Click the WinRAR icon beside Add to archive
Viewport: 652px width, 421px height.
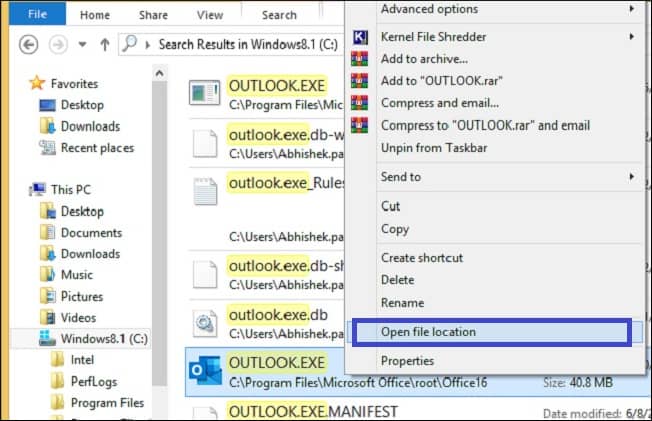[360, 59]
